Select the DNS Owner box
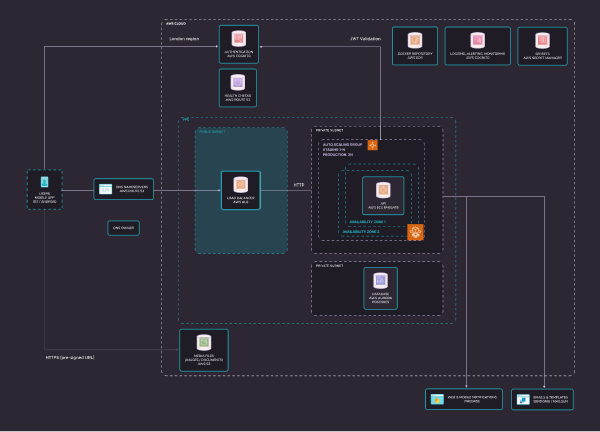This screenshot has height=432, width=600. (x=122, y=228)
